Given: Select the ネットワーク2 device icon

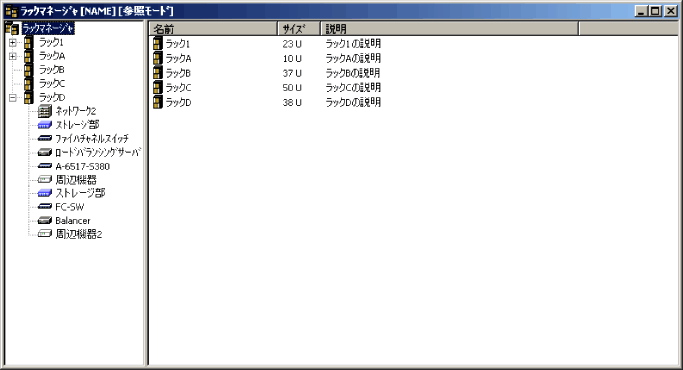Looking at the screenshot, I should point(44,111).
